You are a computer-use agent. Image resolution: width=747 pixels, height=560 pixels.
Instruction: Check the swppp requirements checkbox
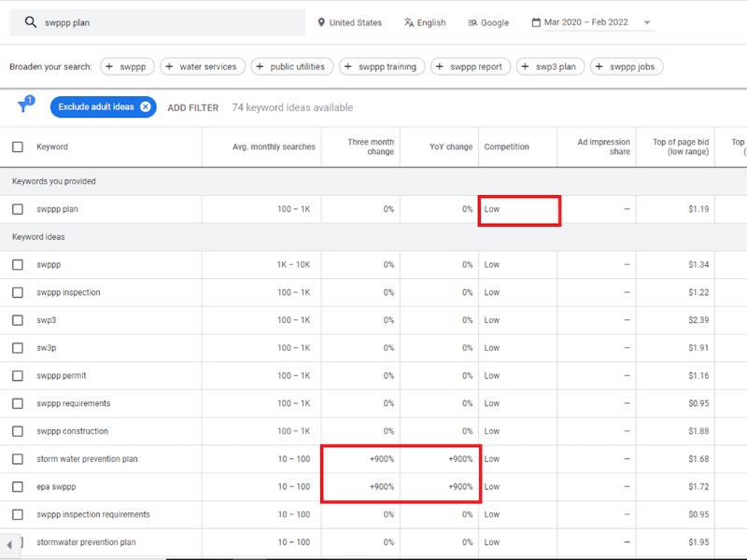point(18,403)
